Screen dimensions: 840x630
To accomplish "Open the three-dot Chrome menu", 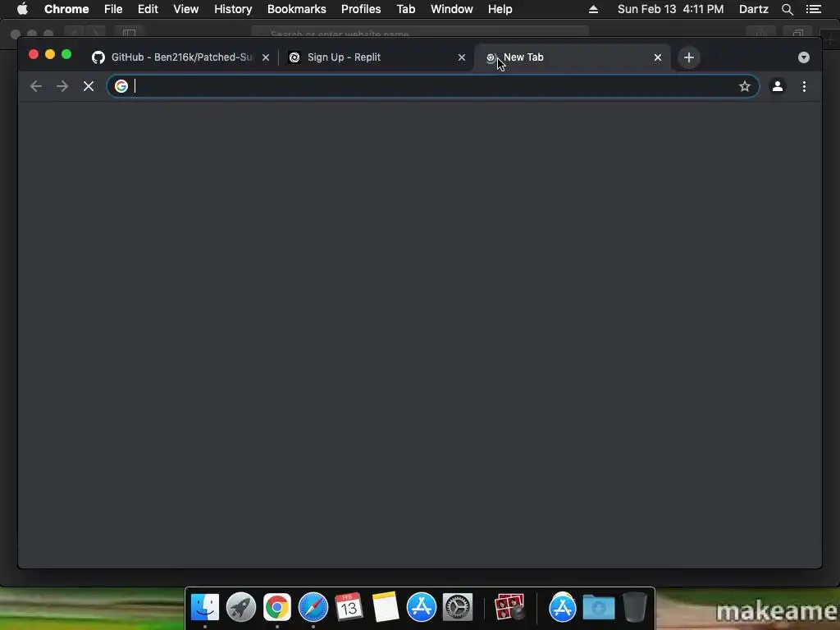I will pos(804,86).
